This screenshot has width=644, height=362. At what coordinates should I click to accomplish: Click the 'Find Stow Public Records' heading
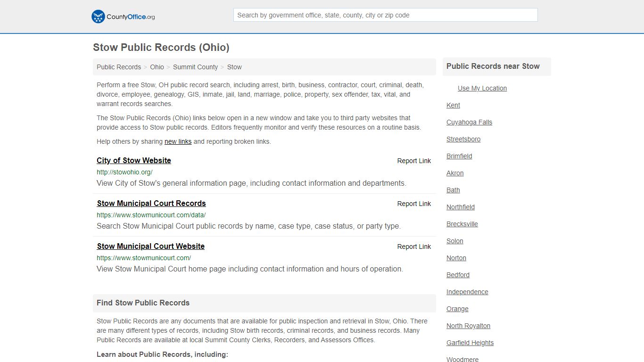click(x=143, y=303)
